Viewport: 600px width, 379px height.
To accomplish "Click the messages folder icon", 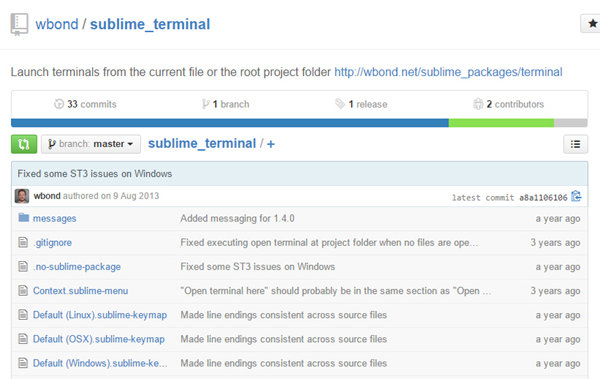I will point(24,218).
